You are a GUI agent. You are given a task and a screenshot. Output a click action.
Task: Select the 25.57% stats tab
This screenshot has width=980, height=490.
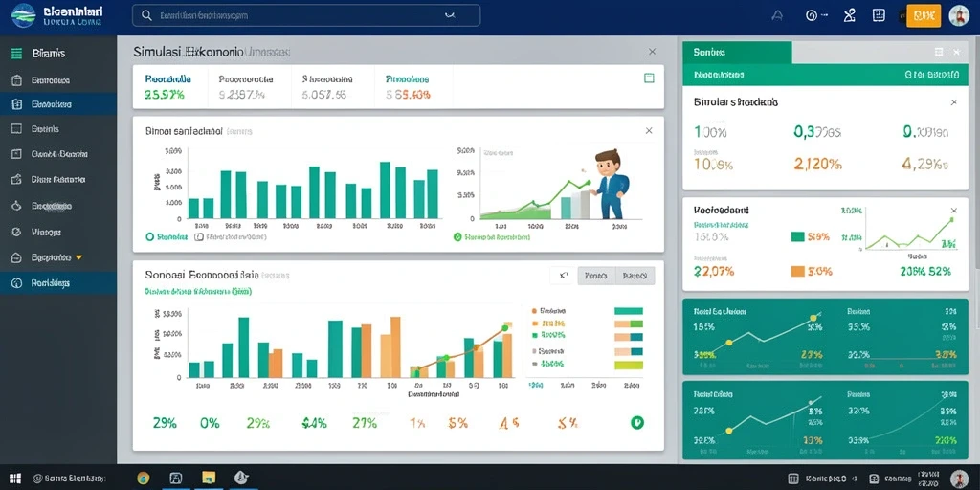point(167,87)
